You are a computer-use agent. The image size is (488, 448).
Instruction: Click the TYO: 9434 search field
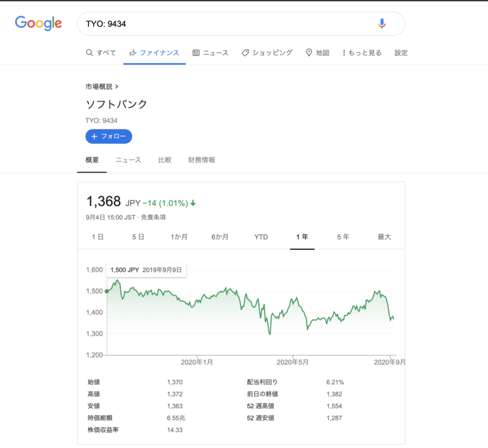point(228,24)
